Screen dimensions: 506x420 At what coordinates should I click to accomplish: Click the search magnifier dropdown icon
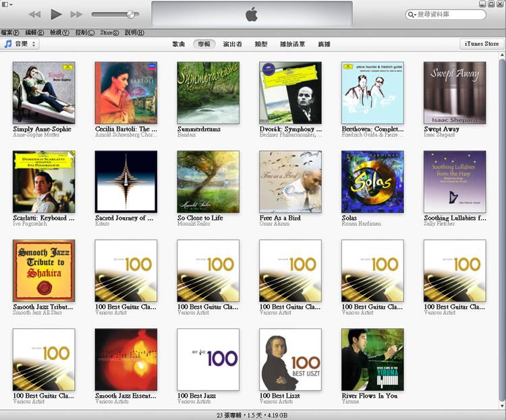412,15
